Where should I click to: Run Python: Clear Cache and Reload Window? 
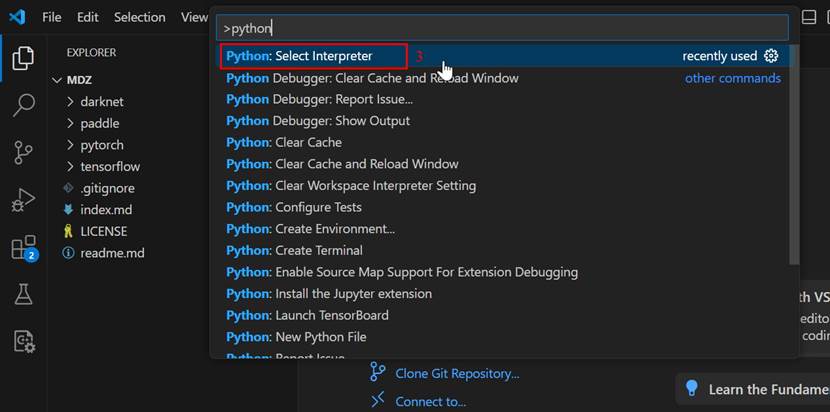(x=504, y=164)
